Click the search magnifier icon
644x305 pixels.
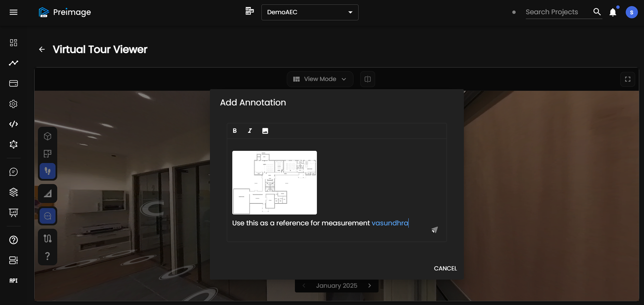coord(597,12)
